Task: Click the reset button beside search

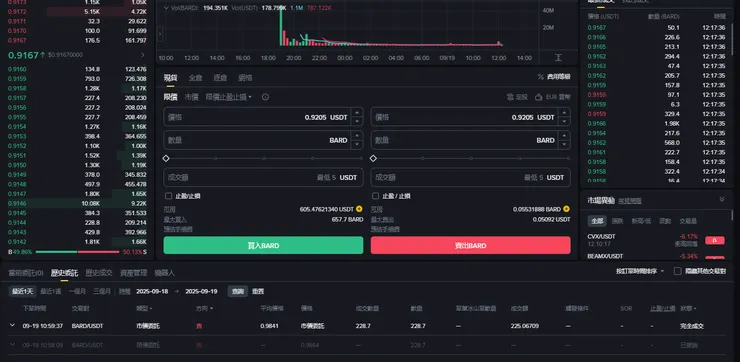Action: [258, 291]
